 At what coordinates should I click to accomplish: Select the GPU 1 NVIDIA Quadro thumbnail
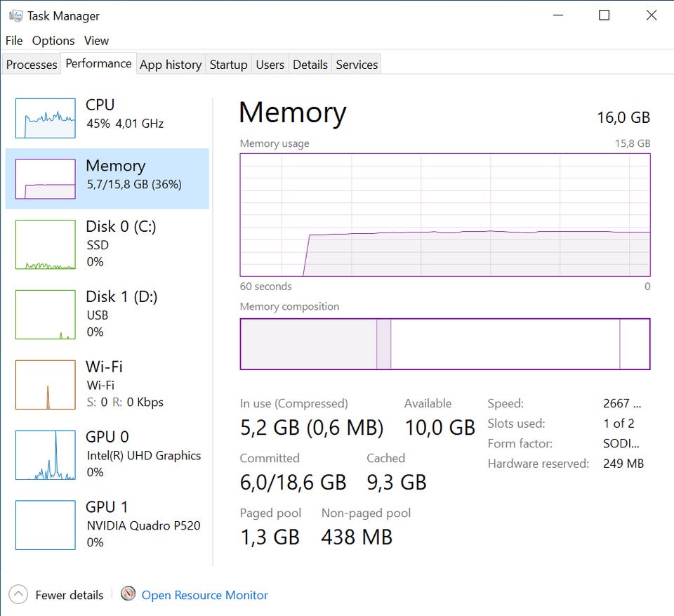[x=46, y=525]
